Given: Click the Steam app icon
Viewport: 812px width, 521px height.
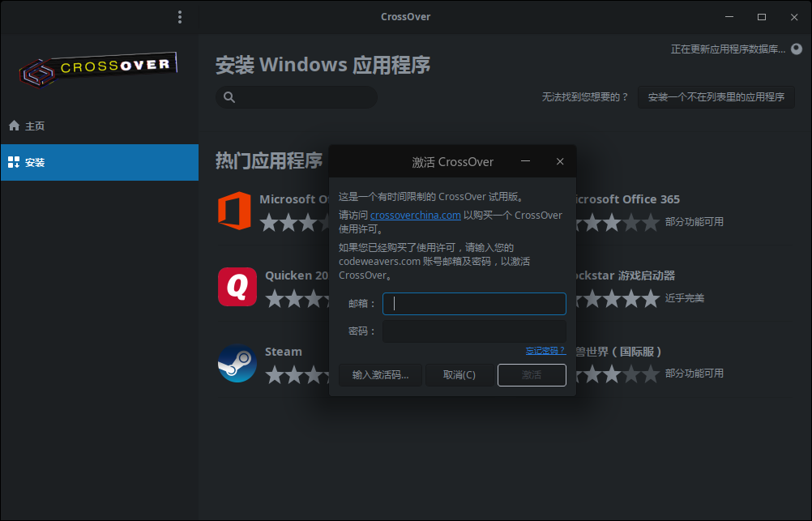Looking at the screenshot, I should [237, 363].
